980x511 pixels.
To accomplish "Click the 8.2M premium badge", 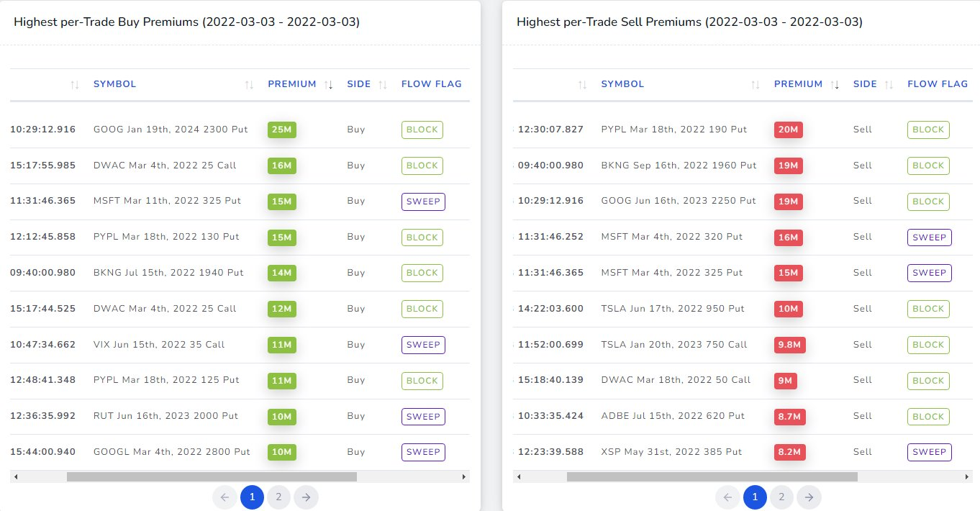I will (x=790, y=452).
